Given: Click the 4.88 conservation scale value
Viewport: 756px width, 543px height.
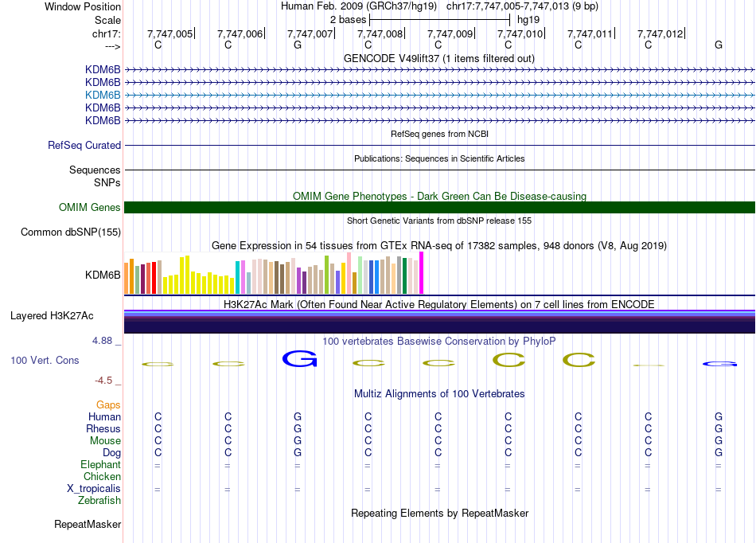Looking at the screenshot, I should (x=102, y=341).
